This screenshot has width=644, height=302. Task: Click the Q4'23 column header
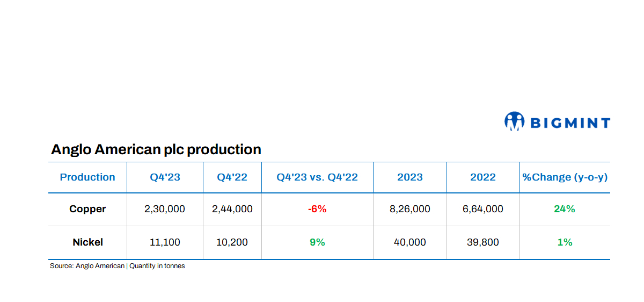[x=165, y=177]
